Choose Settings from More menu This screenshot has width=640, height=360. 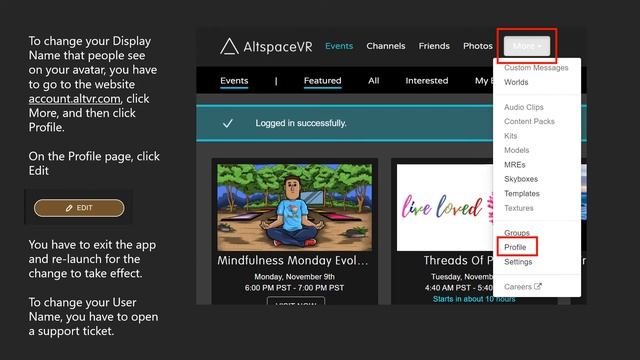[518, 262]
